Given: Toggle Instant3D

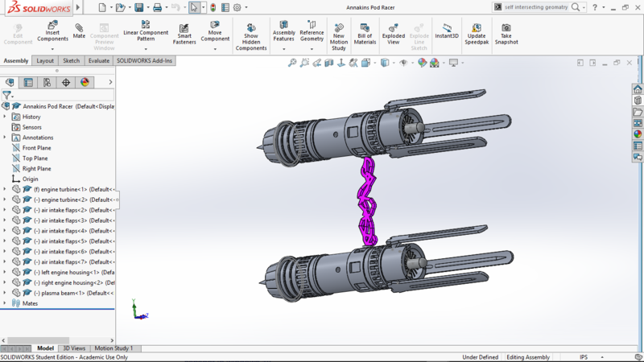Looking at the screenshot, I should click(447, 31).
